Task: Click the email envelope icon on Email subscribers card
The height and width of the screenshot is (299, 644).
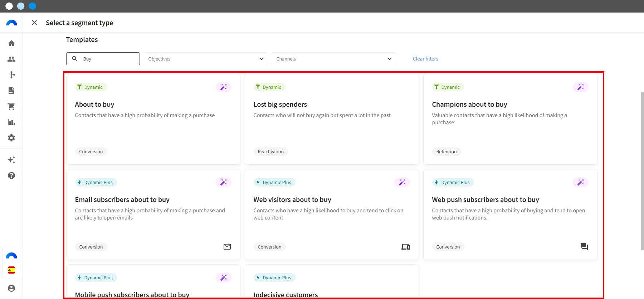Action: [227, 247]
